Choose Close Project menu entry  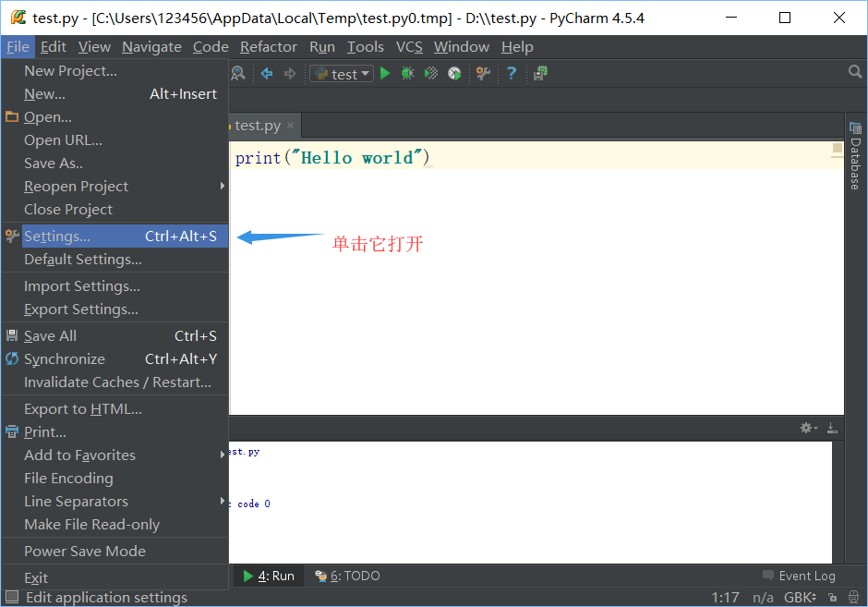pos(115,210)
